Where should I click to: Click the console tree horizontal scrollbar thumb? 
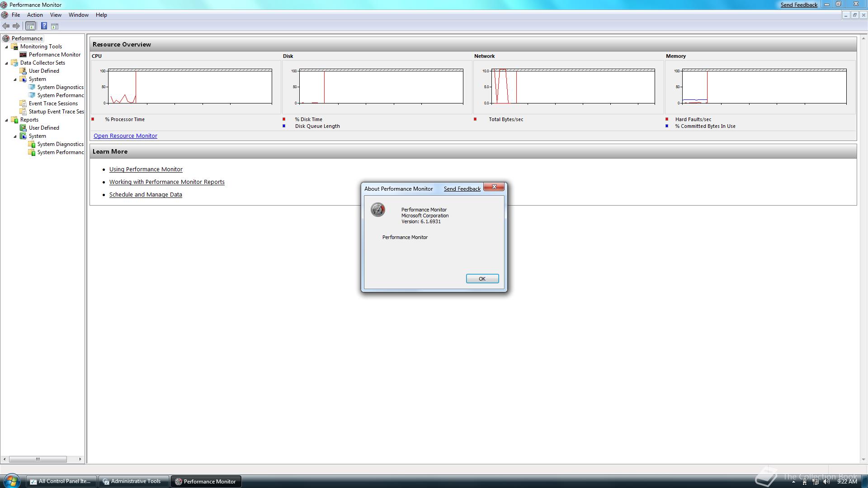click(x=38, y=459)
